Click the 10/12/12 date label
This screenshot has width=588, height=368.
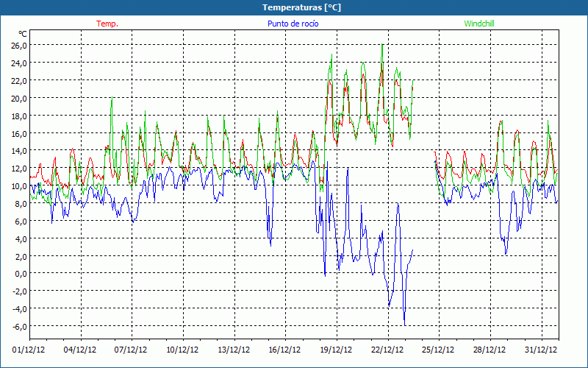coord(182,350)
